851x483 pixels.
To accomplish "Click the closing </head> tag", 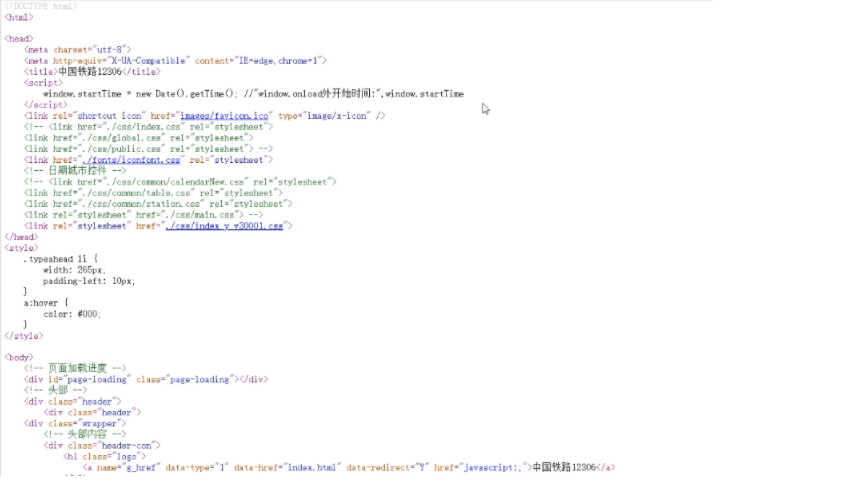I will pyautogui.click(x=21, y=237).
